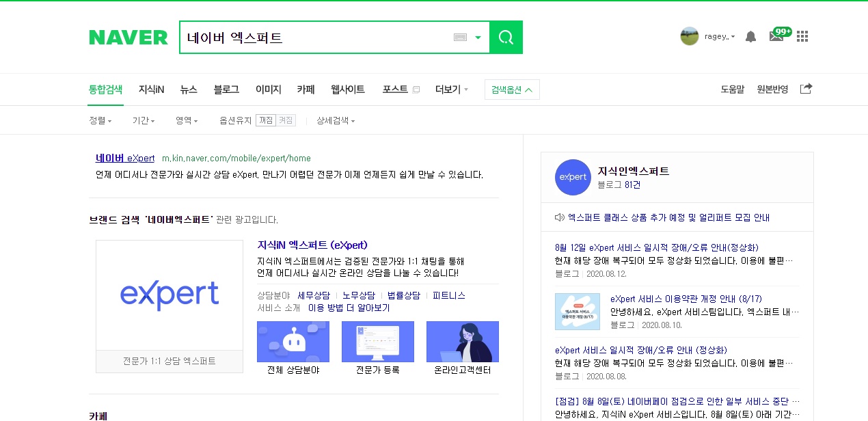Open the 세무상담 link
Screen dimensions: 868x421
[x=314, y=295]
